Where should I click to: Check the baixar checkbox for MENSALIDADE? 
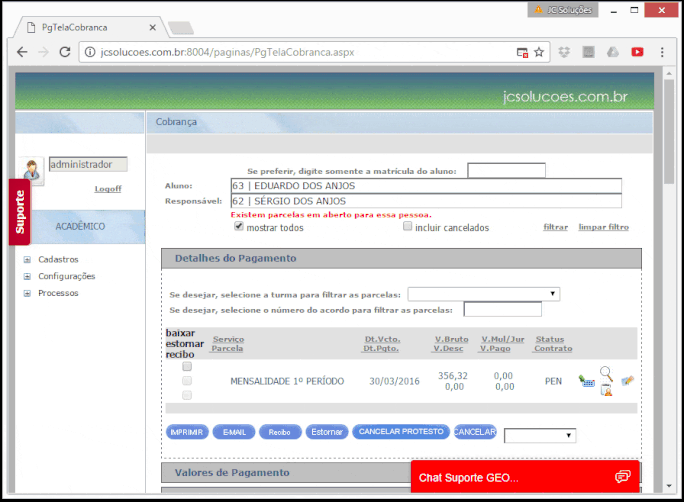click(x=187, y=366)
